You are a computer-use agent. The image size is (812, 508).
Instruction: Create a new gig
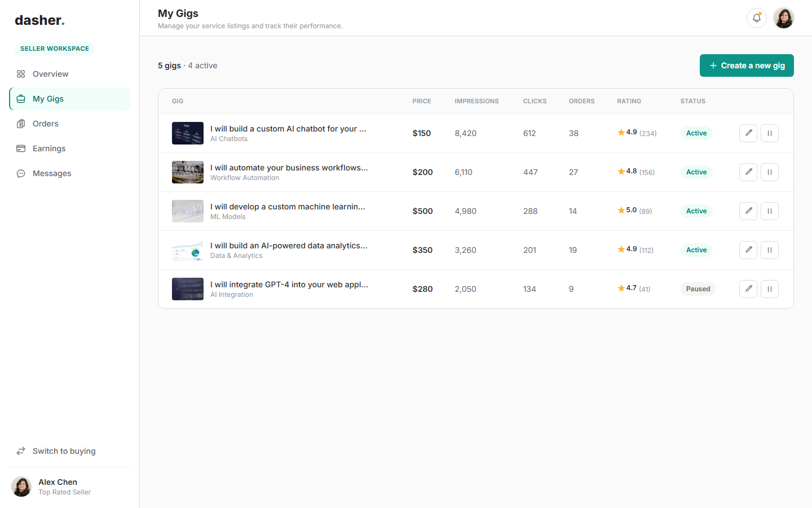coord(747,65)
